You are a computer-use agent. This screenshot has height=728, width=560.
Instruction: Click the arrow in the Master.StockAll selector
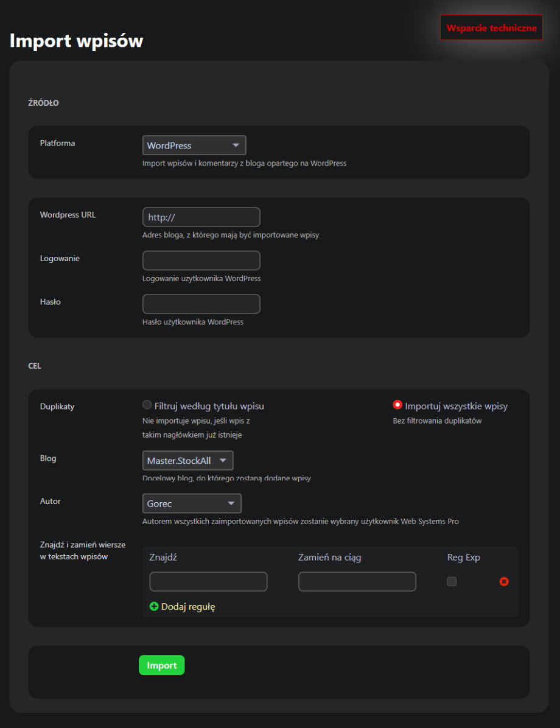click(x=223, y=461)
